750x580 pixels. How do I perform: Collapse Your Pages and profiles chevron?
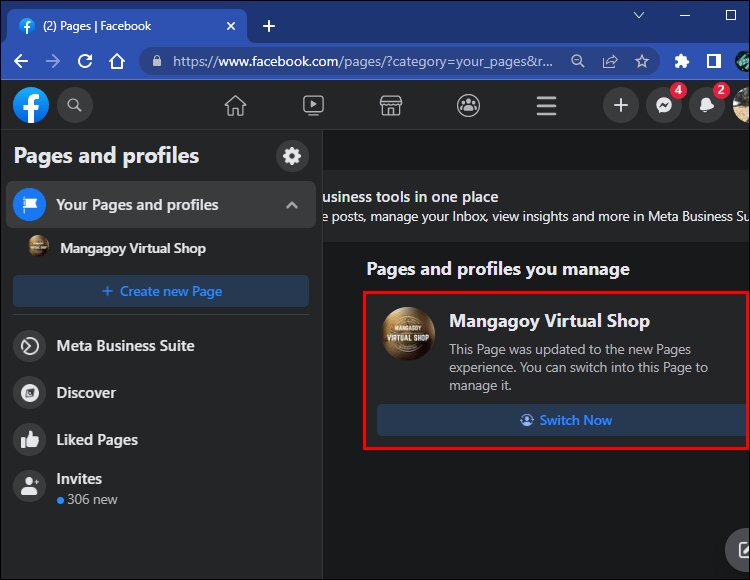(292, 205)
